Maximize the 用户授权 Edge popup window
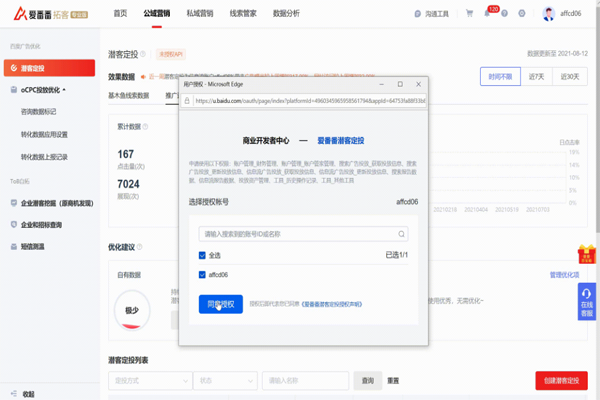This screenshot has width=600, height=400. pos(400,84)
